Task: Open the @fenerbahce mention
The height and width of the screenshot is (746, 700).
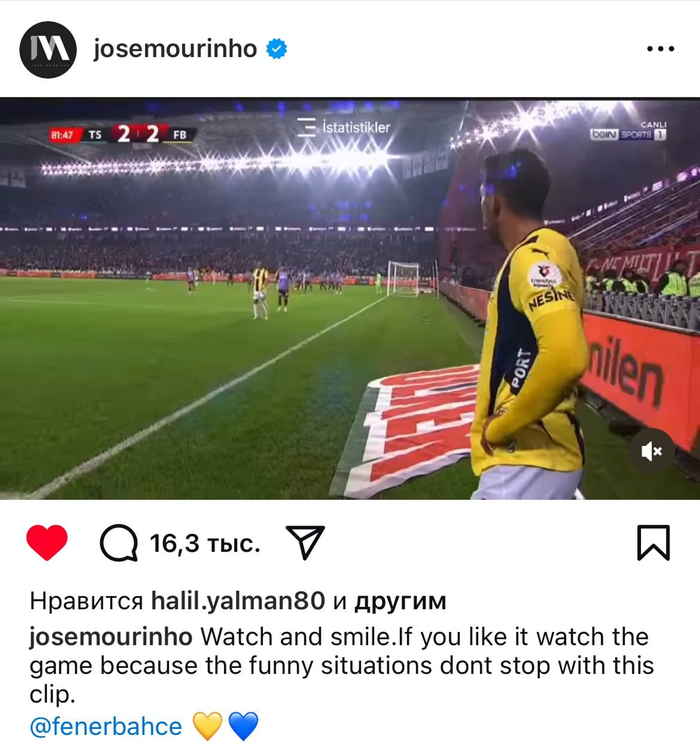Action: point(106,726)
